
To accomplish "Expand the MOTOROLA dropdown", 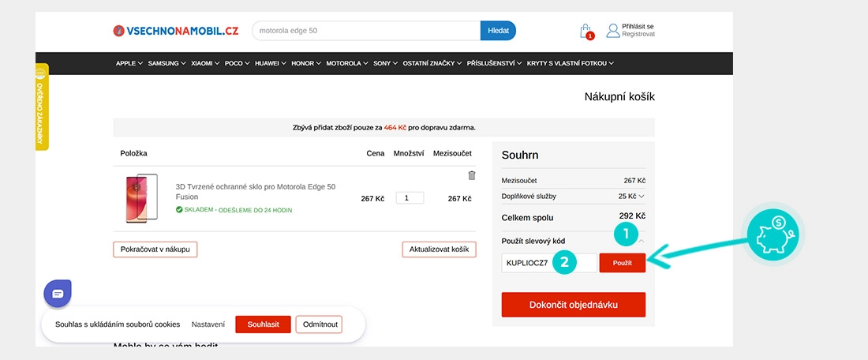I will click(347, 63).
